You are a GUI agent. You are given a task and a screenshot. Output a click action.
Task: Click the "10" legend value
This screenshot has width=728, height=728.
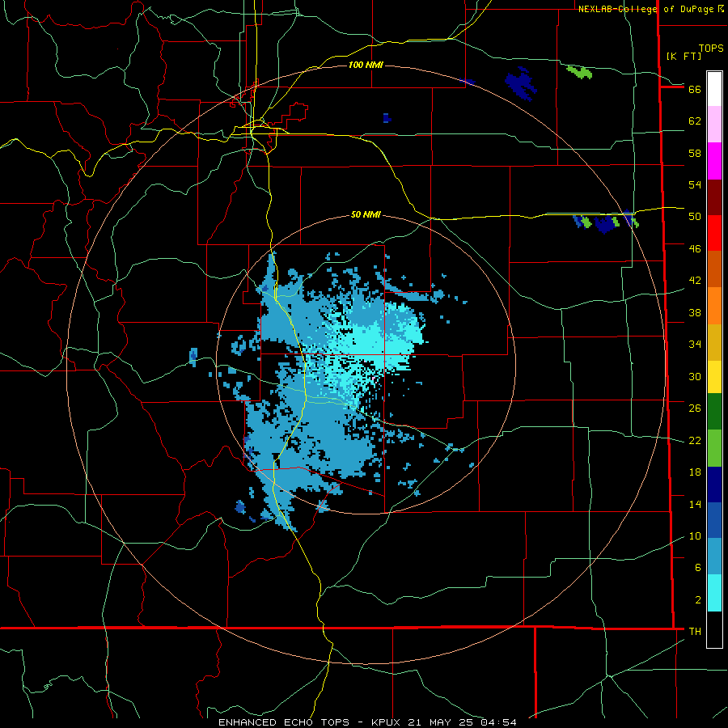tap(695, 536)
